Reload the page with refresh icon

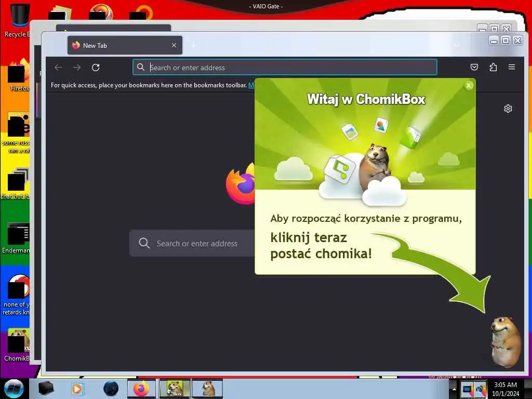(x=96, y=67)
